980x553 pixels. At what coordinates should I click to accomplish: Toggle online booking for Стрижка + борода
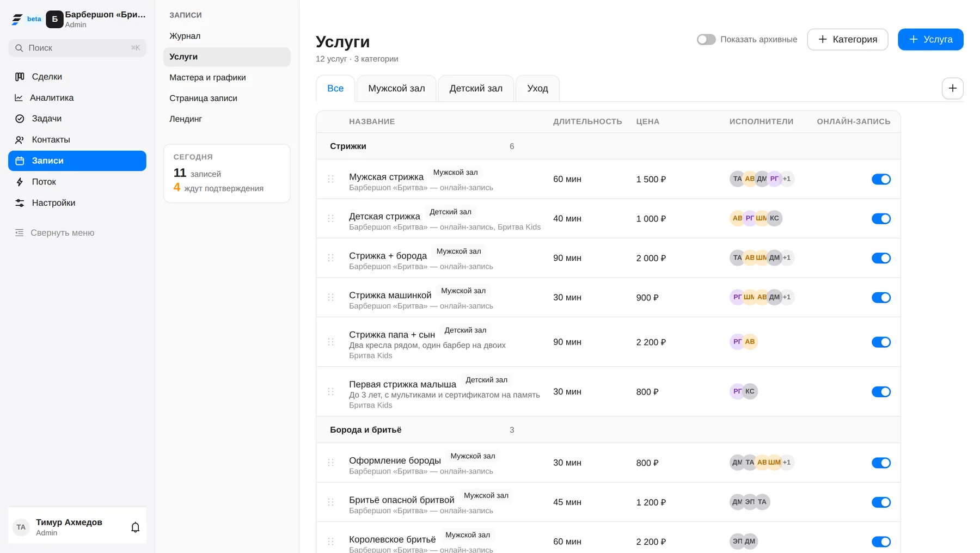coord(881,258)
